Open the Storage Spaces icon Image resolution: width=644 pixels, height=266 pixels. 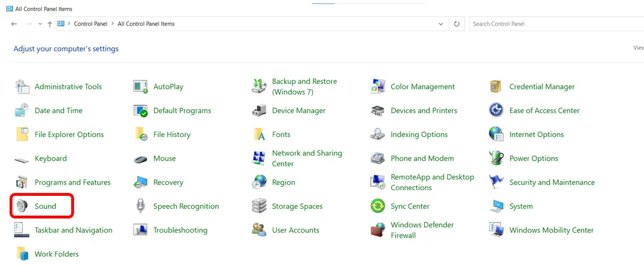[259, 206]
